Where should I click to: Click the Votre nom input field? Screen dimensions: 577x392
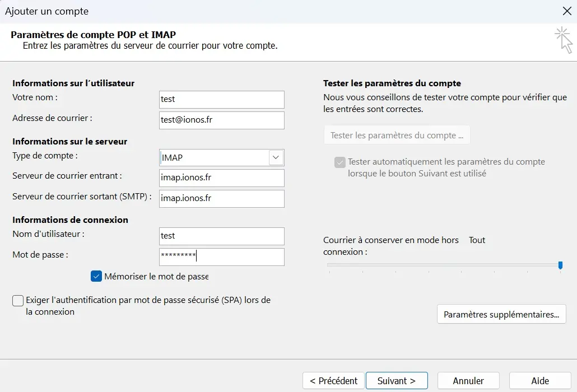coord(221,99)
